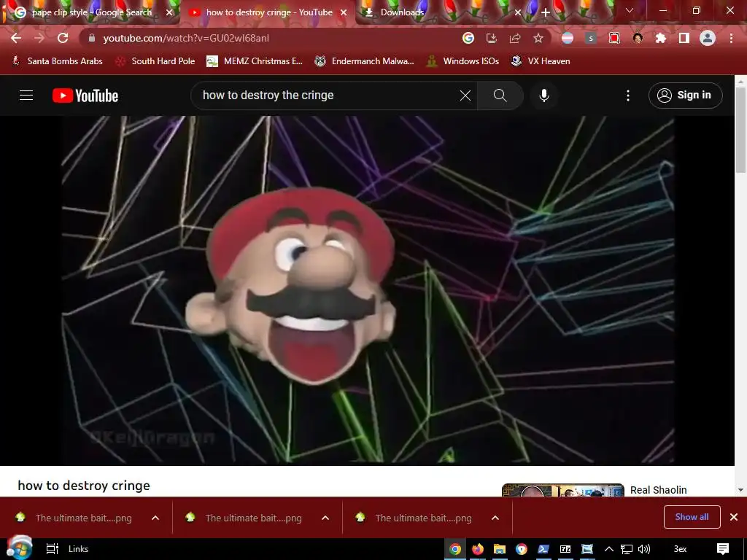The height and width of the screenshot is (560, 747).
Task: Open Endermanch Malwa... bookmark
Action: pos(364,61)
